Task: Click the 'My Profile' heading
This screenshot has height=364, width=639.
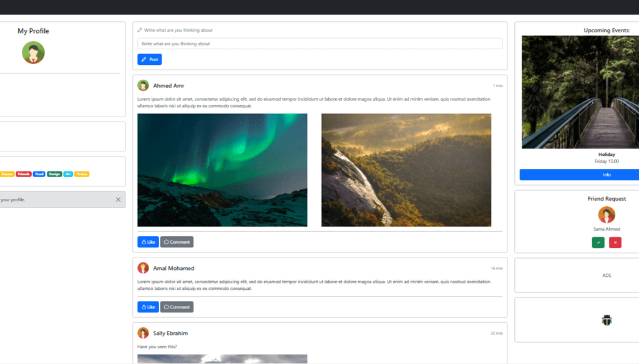Action: (x=33, y=31)
